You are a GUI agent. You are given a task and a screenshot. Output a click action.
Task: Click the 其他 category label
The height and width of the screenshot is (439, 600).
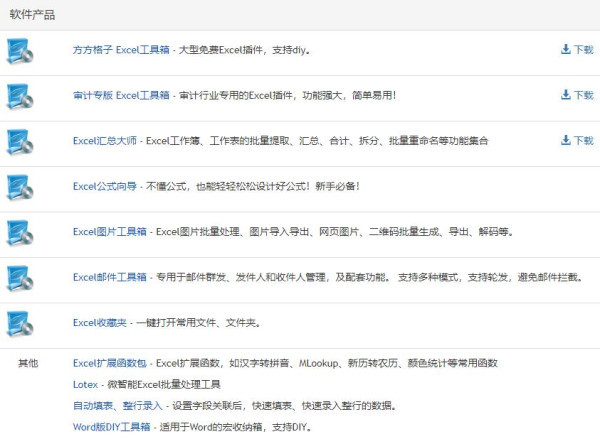point(28,363)
